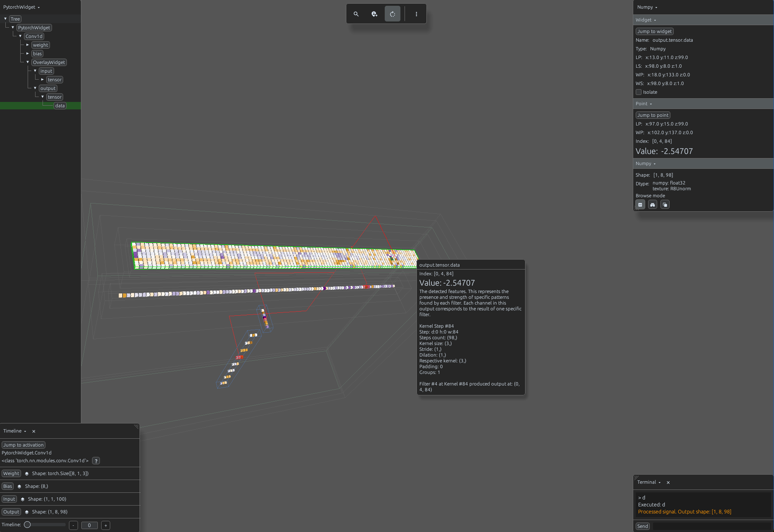The image size is (774, 532).
Task: Select the 2D browse mode icon
Action: [640, 205]
